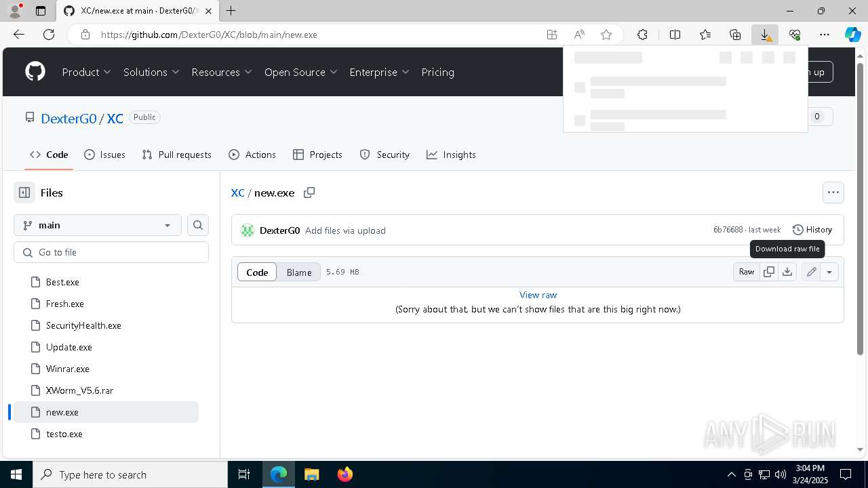
Task: Open the Copilot sidebar icon
Action: coord(853,35)
